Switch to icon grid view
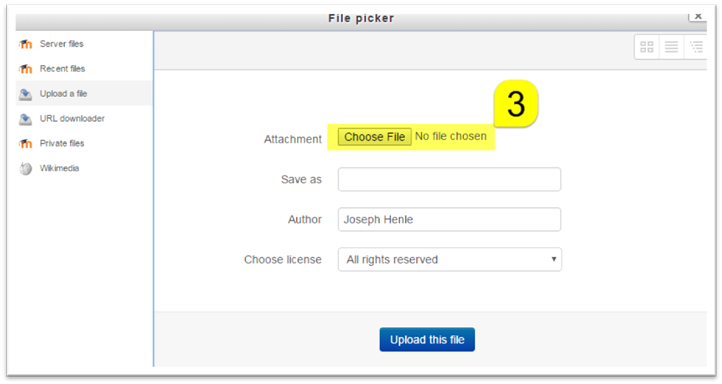This screenshot has width=722, height=384. 646,47
